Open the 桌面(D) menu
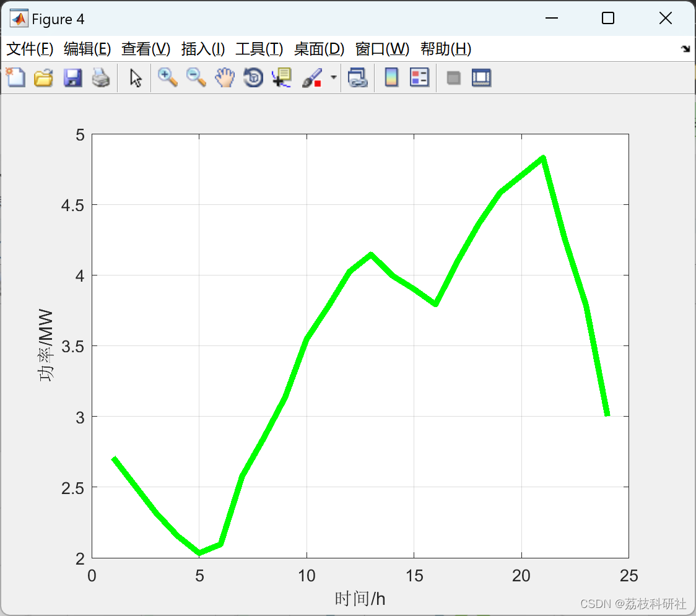Image resolution: width=696 pixels, height=616 pixels. 319,49
